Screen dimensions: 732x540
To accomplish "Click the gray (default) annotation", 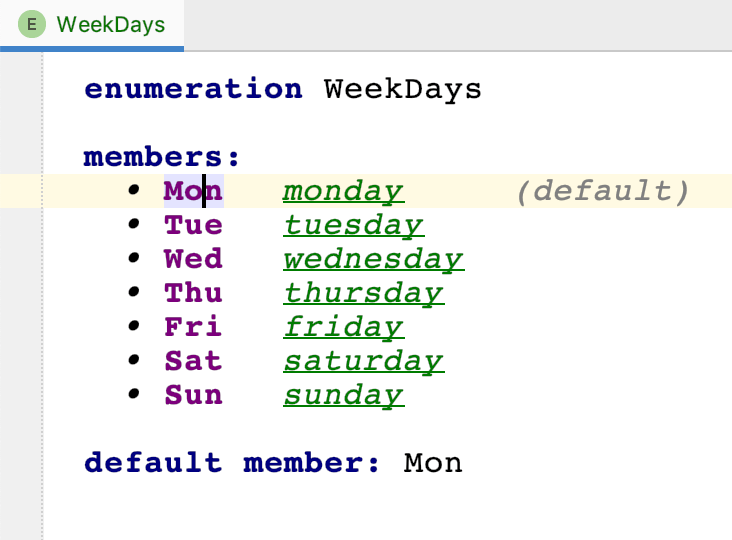I will pos(603,191).
